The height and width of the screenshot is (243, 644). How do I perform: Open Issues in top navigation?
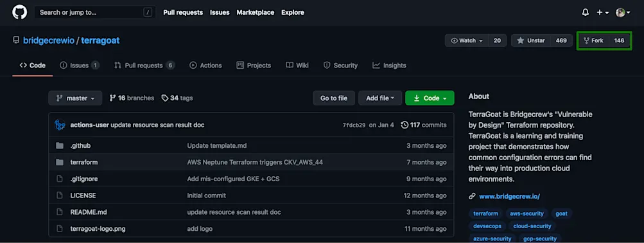click(220, 12)
